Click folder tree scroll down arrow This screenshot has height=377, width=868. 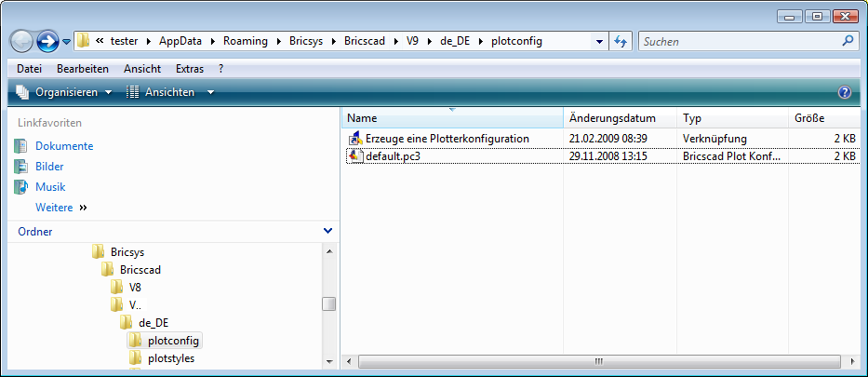329,361
